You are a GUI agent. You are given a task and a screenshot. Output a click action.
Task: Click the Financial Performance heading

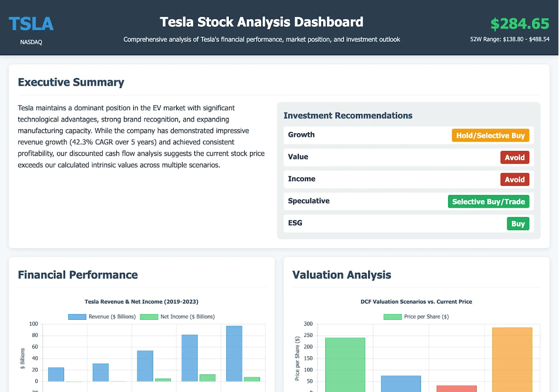(x=78, y=275)
